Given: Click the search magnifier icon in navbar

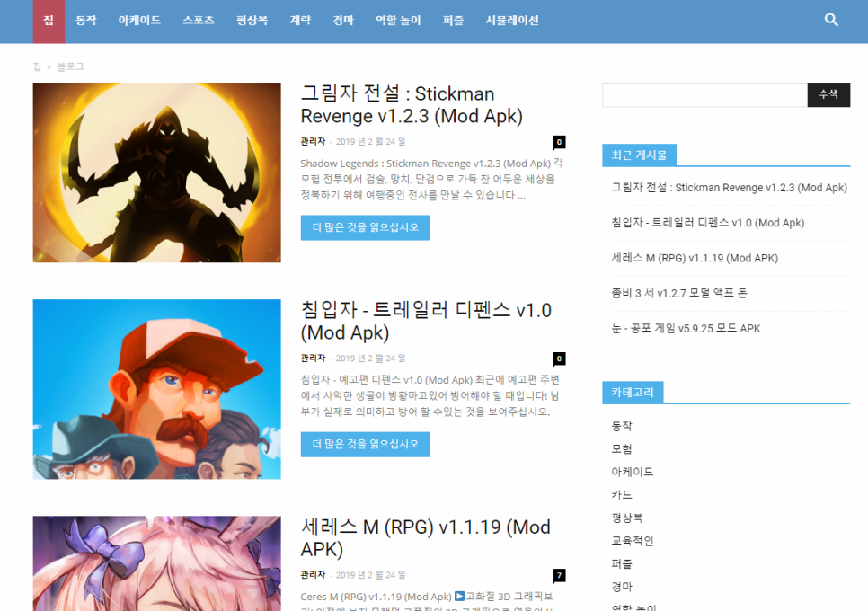Looking at the screenshot, I should (831, 20).
